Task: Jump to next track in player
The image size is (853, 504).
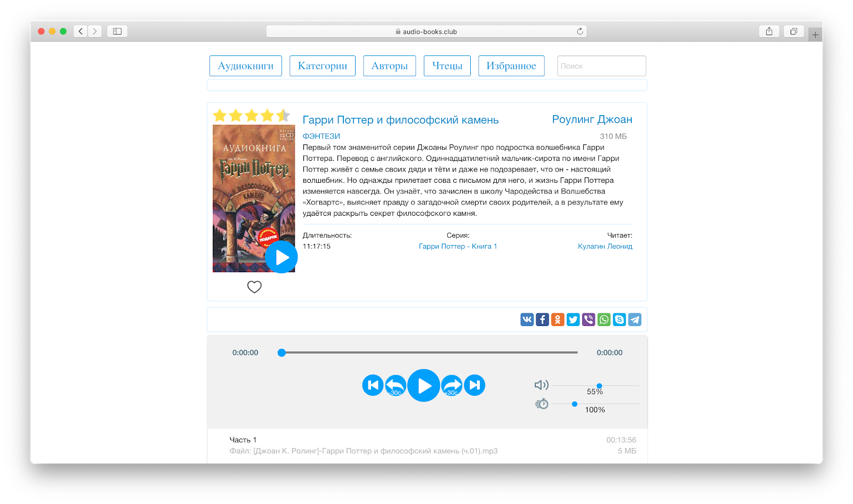Action: coord(474,385)
